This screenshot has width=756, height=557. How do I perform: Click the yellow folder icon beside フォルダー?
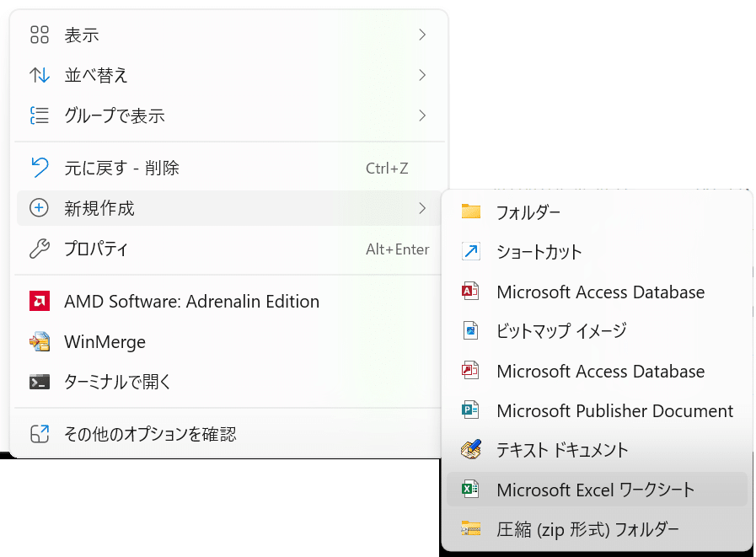470,212
